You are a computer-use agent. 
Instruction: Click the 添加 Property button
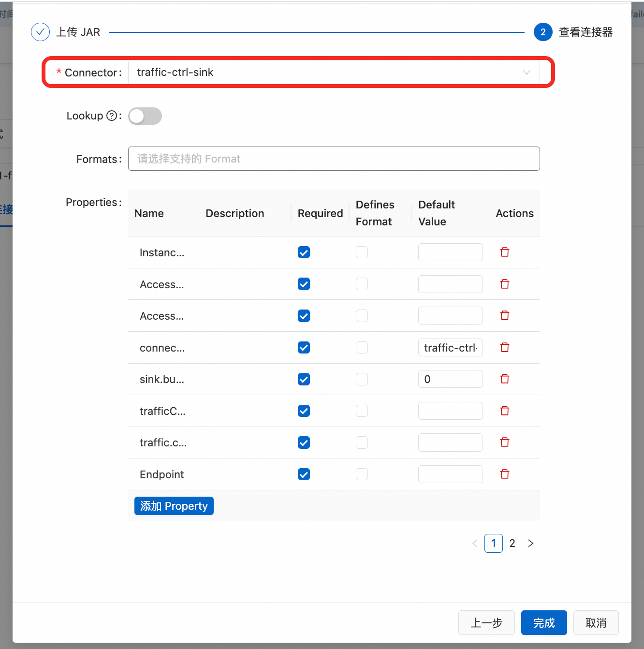[174, 506]
